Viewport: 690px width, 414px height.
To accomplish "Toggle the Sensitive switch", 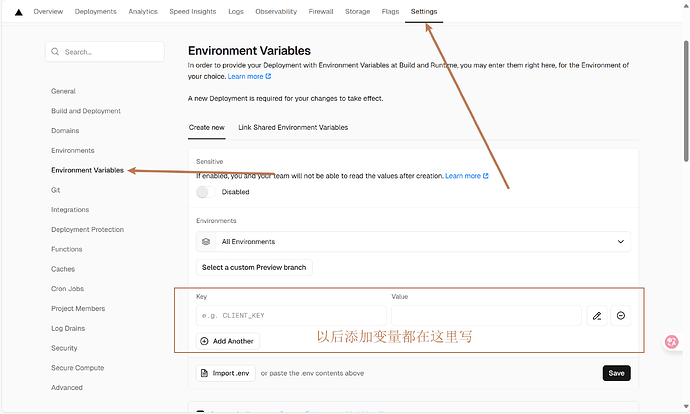I will (x=206, y=192).
